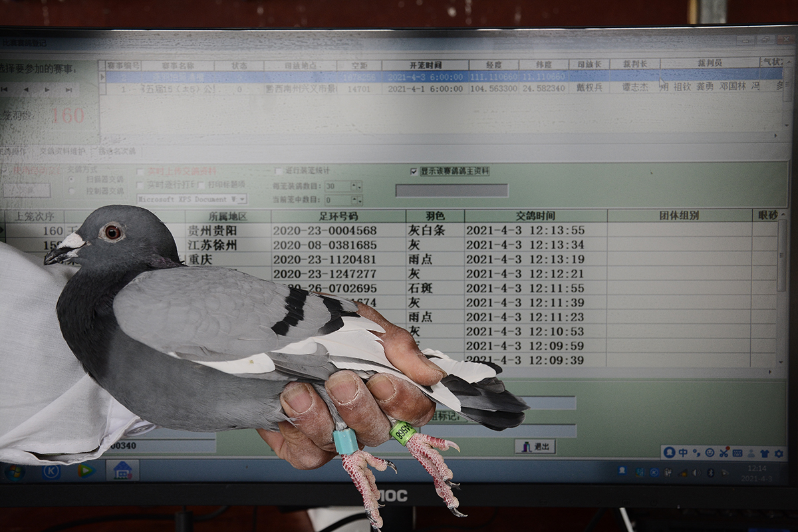Select ring number 2020-08-0381685

[x=325, y=245]
